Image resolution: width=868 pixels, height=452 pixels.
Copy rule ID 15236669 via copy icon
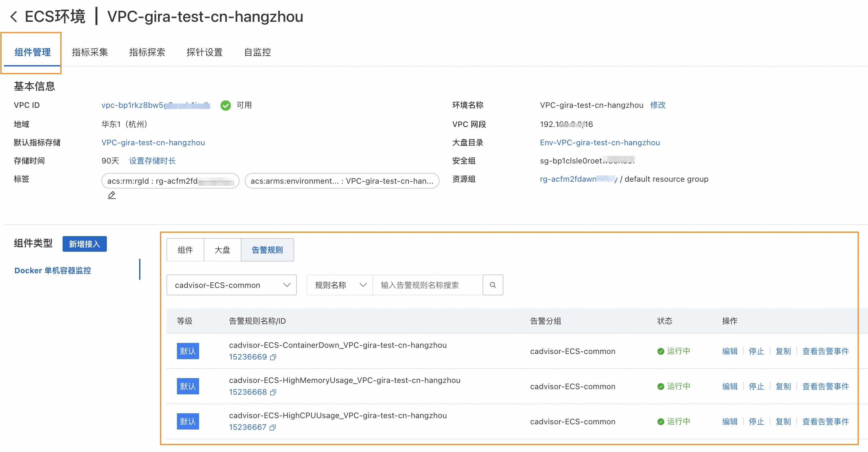(273, 357)
